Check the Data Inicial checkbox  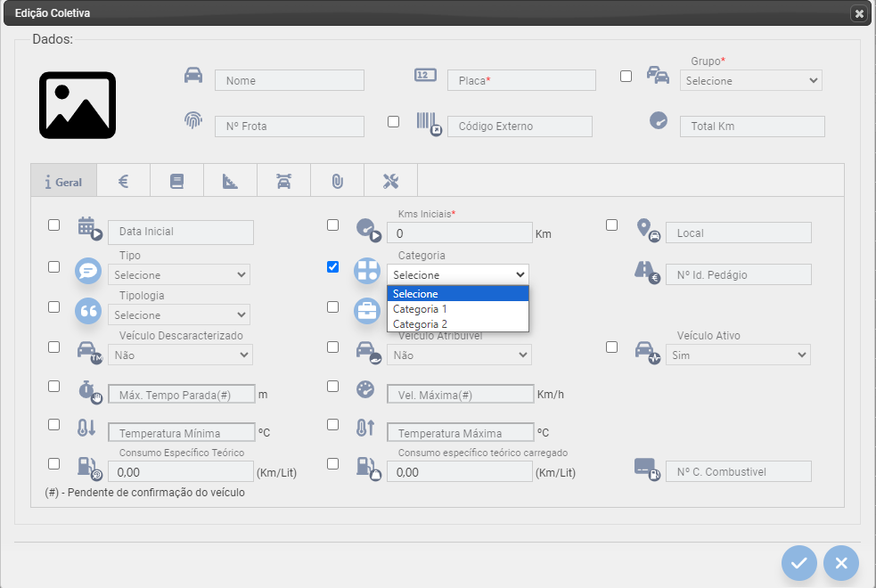pyautogui.click(x=53, y=225)
